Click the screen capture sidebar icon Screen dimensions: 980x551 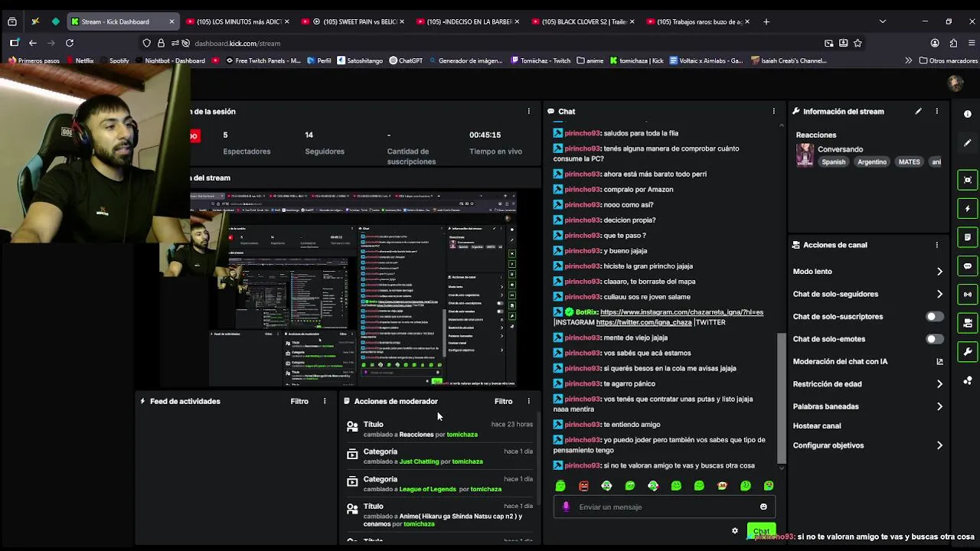[968, 180]
